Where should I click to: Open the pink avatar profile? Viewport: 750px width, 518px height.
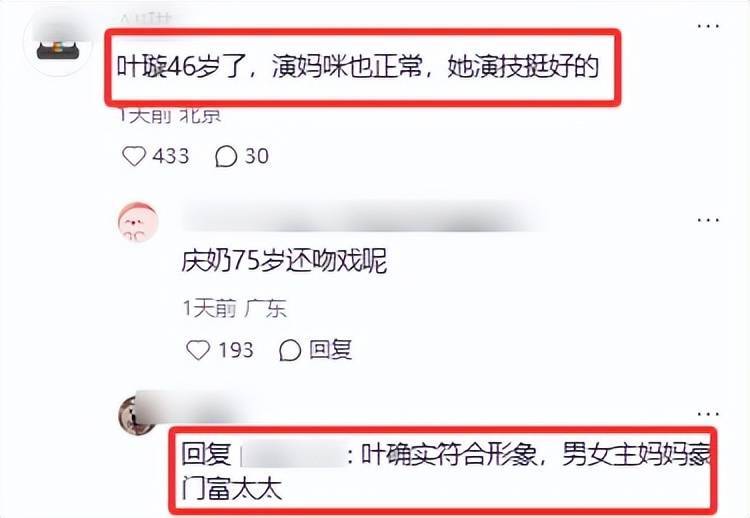138,222
